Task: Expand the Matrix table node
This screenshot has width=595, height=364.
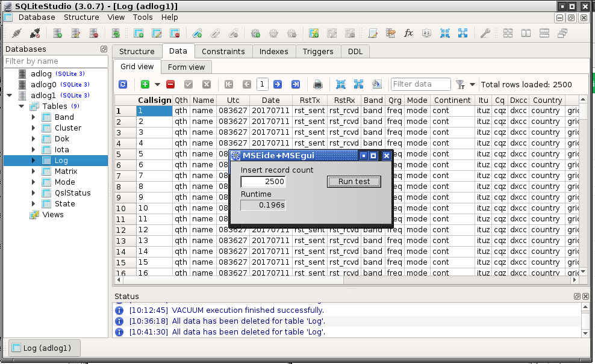Action: pos(34,171)
